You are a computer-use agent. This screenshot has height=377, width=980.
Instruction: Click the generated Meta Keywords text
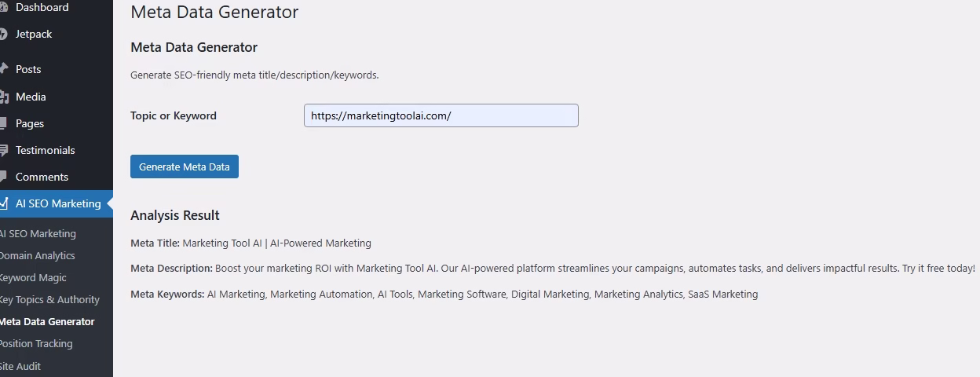[482, 294]
